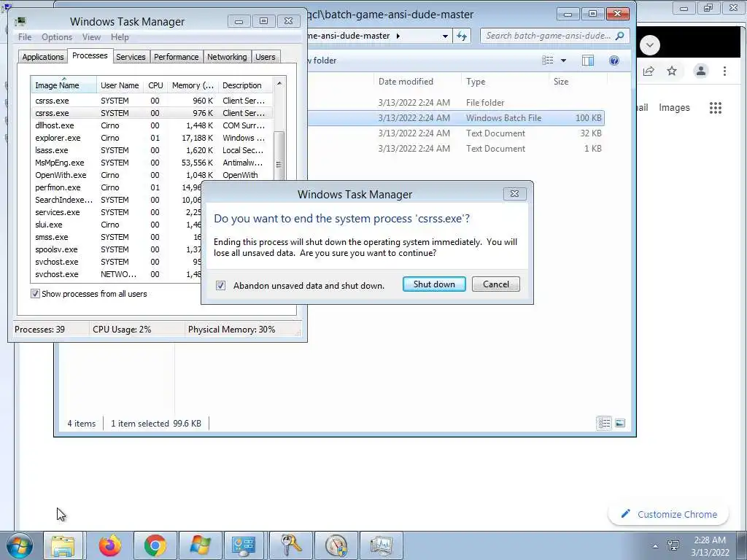Open the performance monitor gauge taskbar icon
The height and width of the screenshot is (560, 747).
tap(336, 545)
